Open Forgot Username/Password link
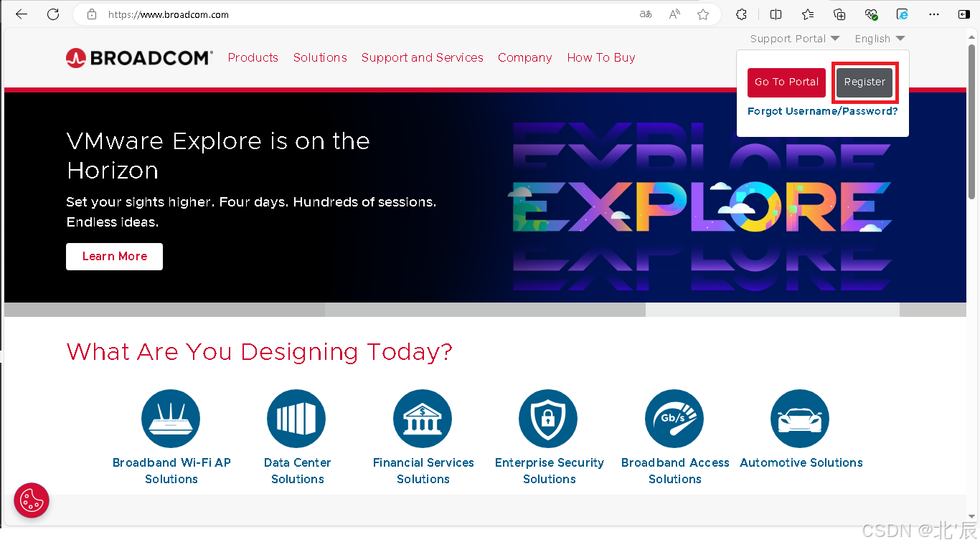The width and height of the screenshot is (980, 547). (822, 111)
